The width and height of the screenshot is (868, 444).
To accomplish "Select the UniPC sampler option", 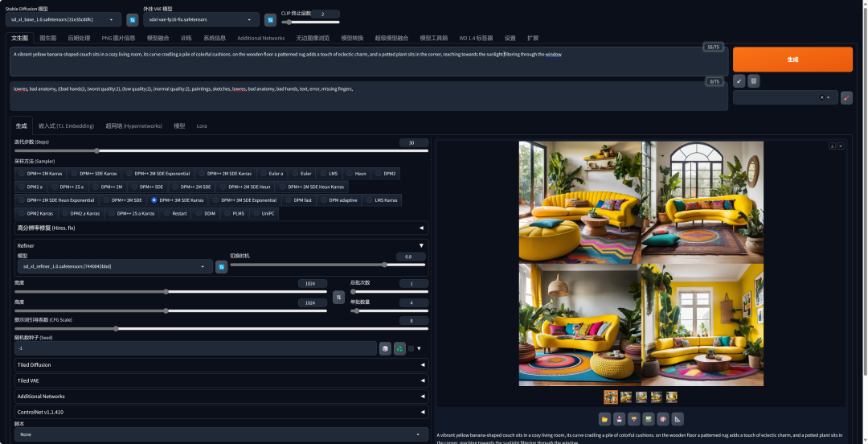I will [262, 213].
